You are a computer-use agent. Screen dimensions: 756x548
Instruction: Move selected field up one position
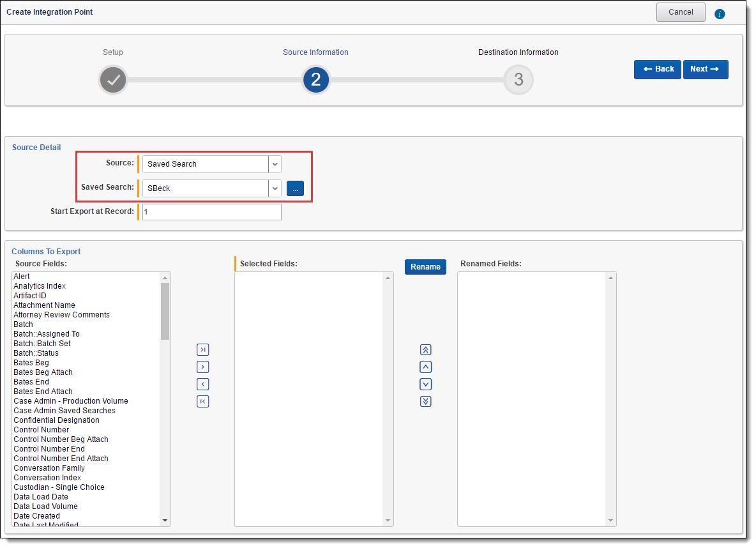coord(425,367)
